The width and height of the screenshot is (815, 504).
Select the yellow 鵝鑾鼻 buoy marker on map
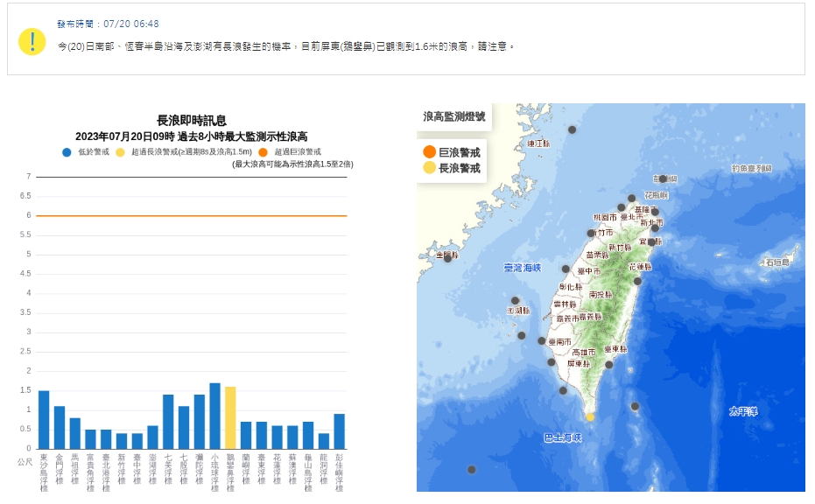click(590, 417)
